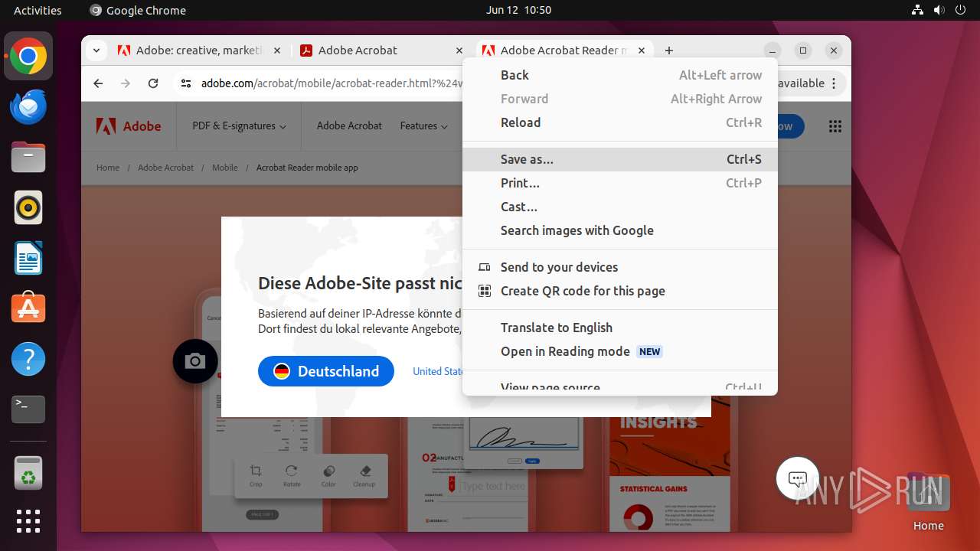
Task: Select the Color tool icon
Action: (x=328, y=475)
